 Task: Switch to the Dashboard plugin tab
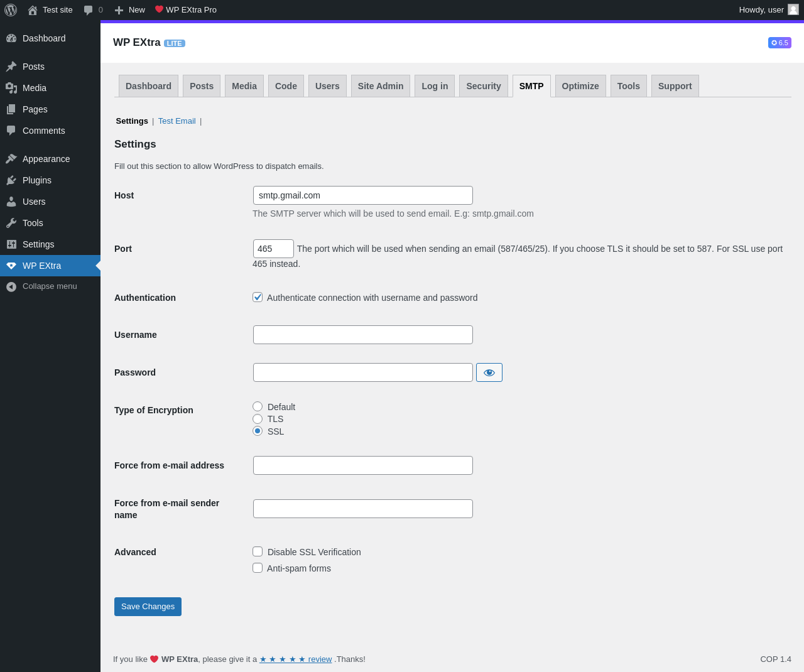tap(148, 86)
